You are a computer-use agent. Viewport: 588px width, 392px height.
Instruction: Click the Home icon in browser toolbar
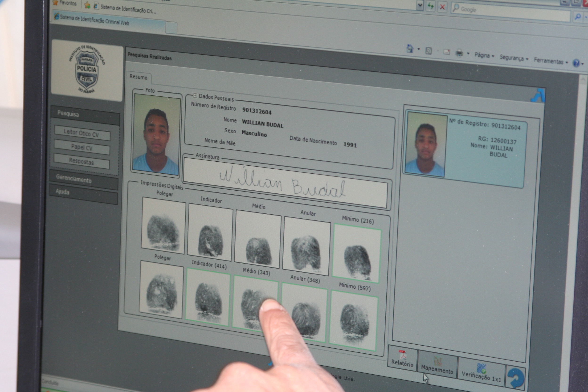pos(410,49)
